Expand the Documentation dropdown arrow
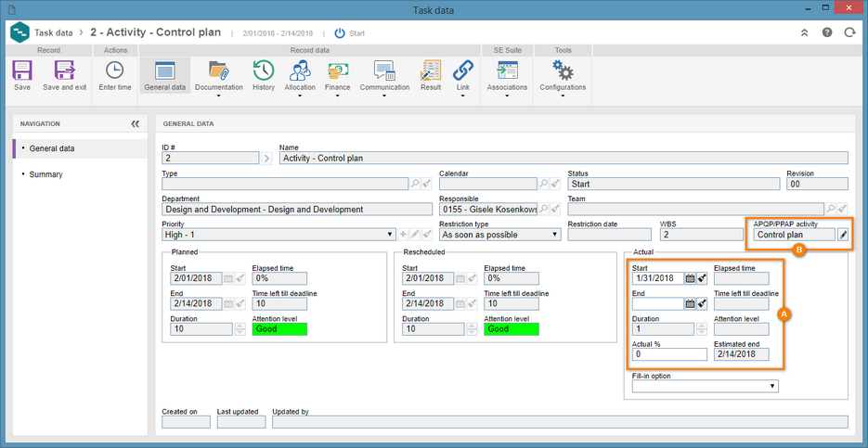This screenshot has height=448, width=868. tap(219, 96)
